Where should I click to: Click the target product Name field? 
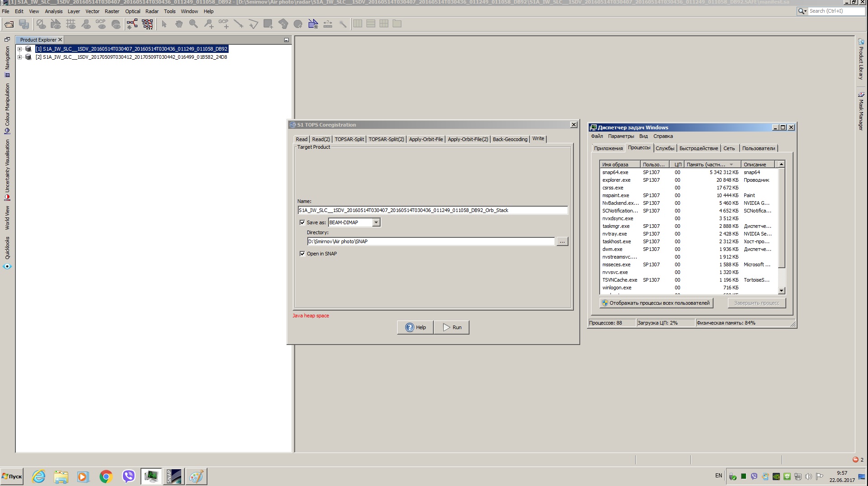tap(432, 210)
